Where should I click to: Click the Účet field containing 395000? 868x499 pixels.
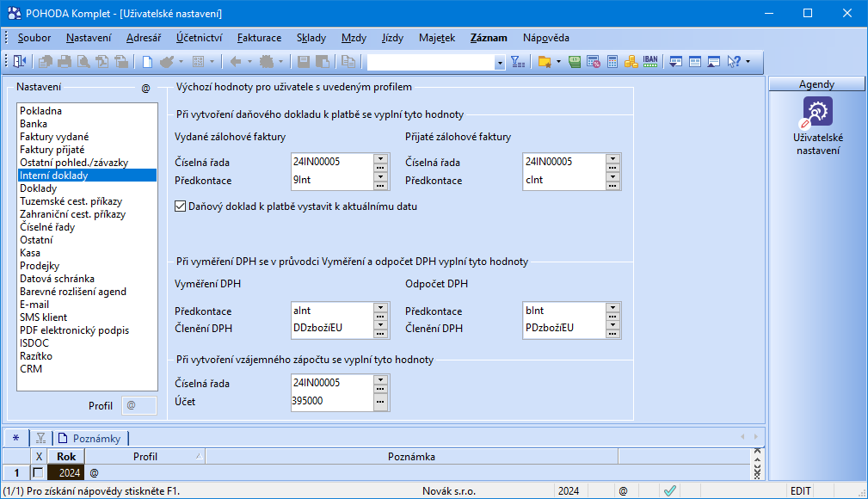click(332, 401)
